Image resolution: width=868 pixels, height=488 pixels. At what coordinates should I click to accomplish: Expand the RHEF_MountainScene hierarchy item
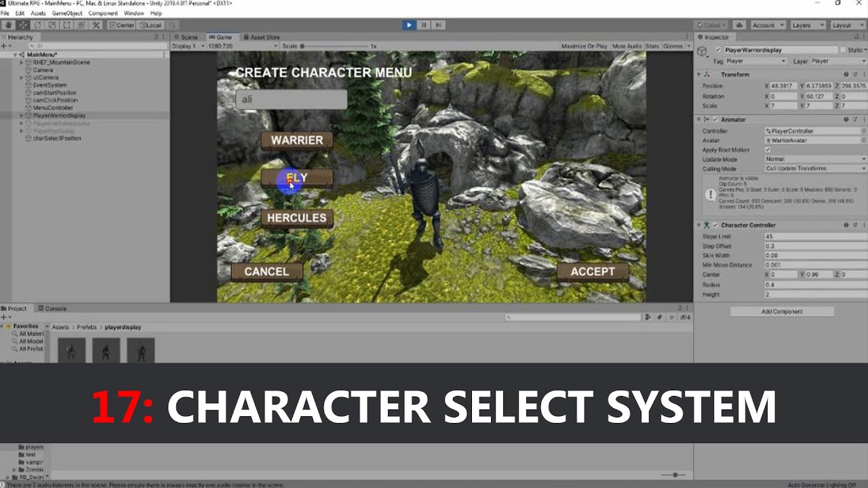pos(22,62)
